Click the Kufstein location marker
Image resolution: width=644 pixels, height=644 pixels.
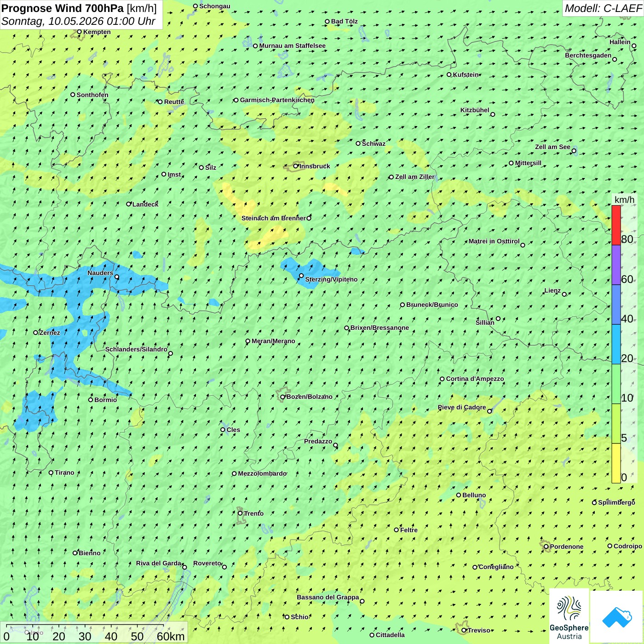pyautogui.click(x=449, y=75)
